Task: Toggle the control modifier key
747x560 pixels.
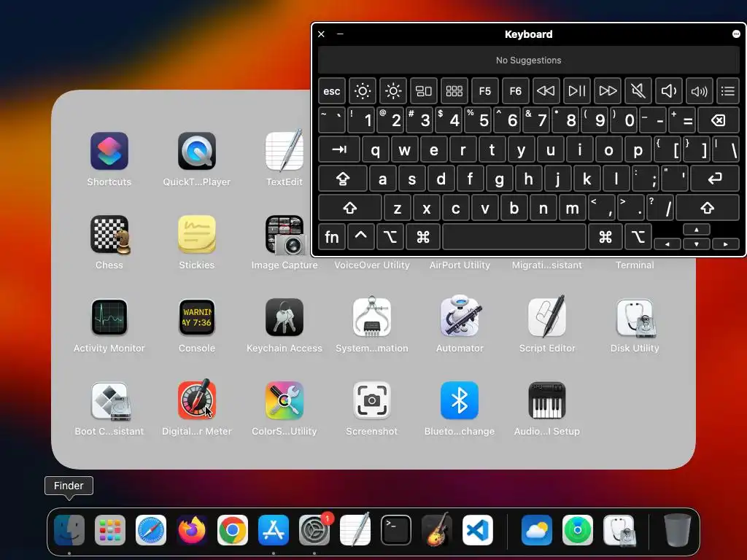Action: pos(360,237)
